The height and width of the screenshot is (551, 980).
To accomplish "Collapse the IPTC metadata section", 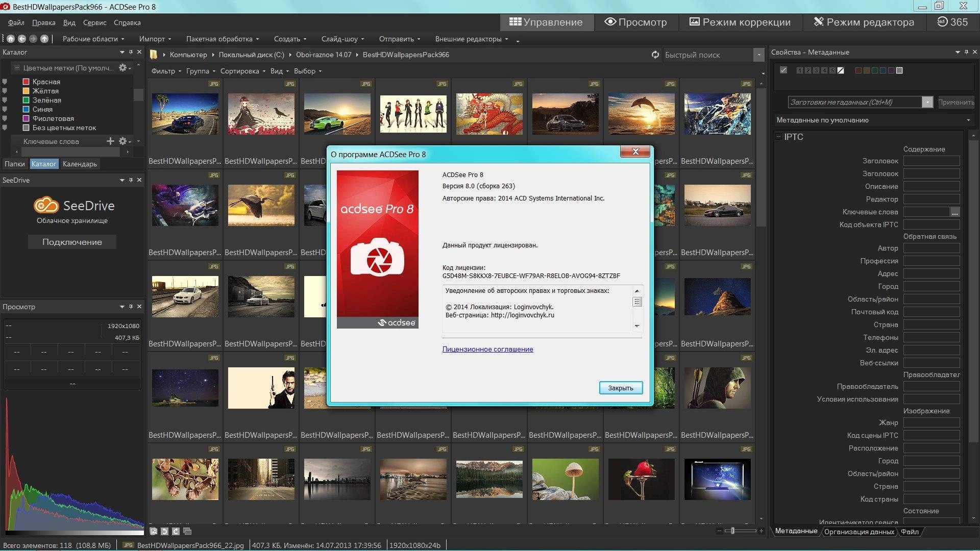I will pos(778,137).
